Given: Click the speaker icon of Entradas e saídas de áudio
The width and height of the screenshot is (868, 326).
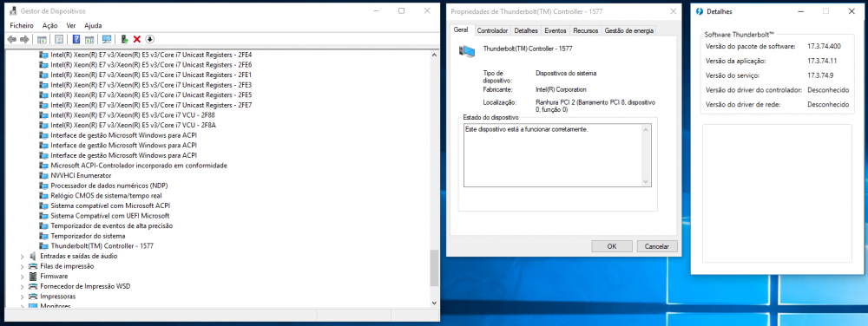Looking at the screenshot, I should coord(32,256).
